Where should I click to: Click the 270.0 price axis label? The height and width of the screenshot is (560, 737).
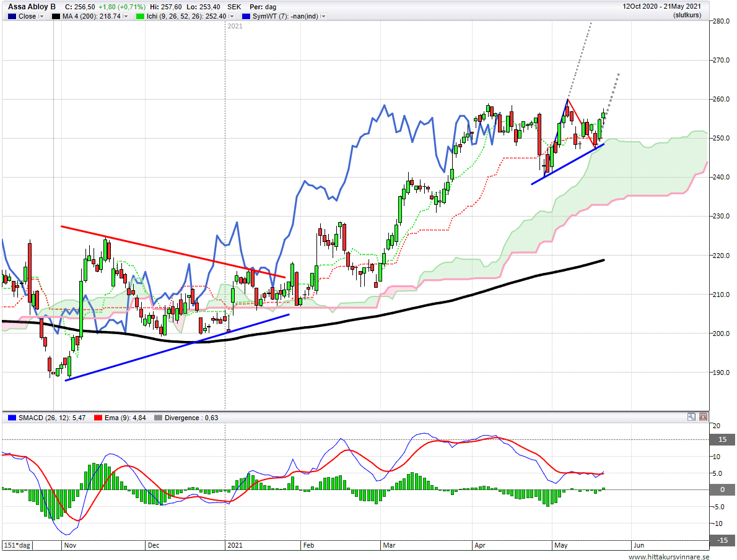(x=721, y=60)
